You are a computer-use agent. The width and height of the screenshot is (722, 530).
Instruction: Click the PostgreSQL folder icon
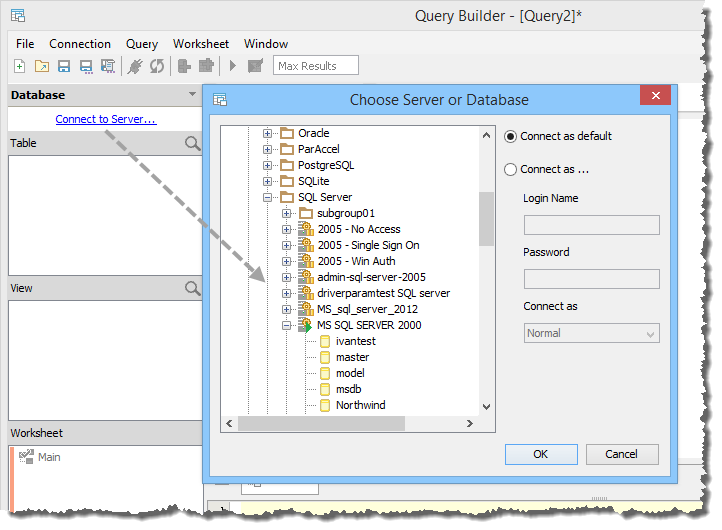(287, 165)
